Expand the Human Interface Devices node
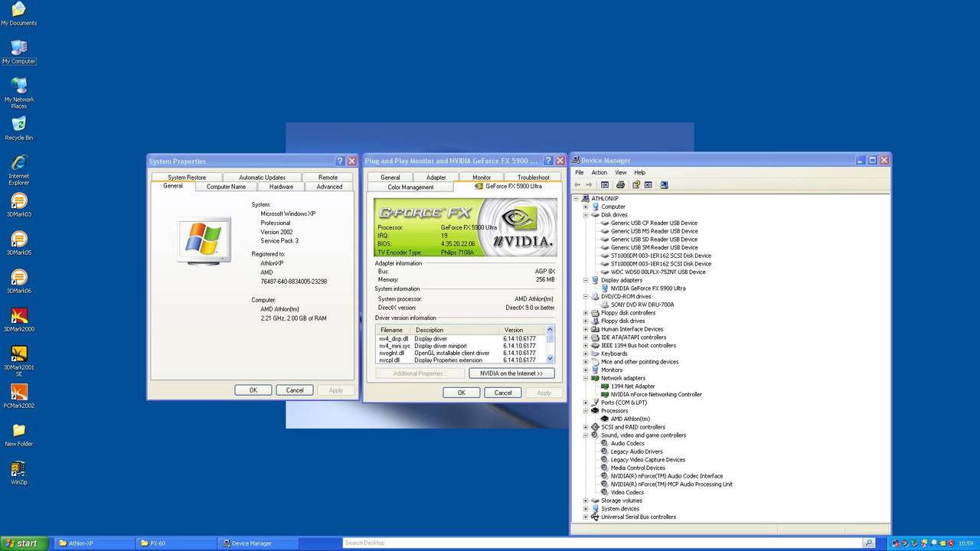This screenshot has width=980, height=551. click(586, 329)
